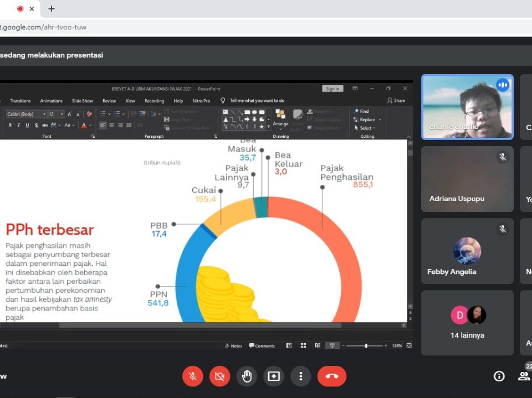Toggle Bold formatting
This screenshot has height=398, width=532.
coord(10,125)
